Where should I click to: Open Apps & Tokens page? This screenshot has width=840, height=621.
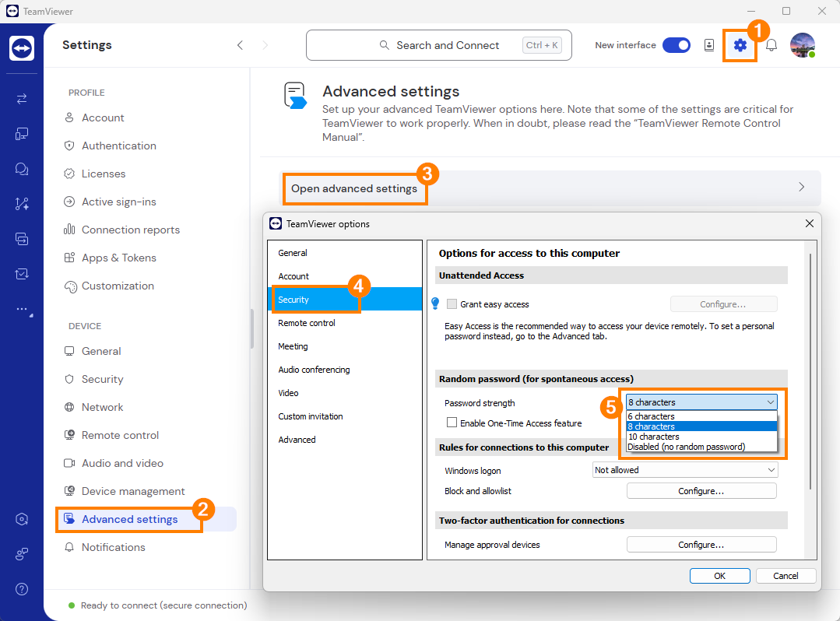pyautogui.click(x=111, y=258)
